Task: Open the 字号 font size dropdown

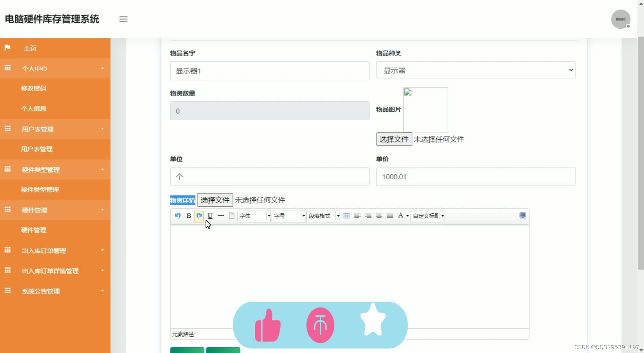Action: (288, 216)
